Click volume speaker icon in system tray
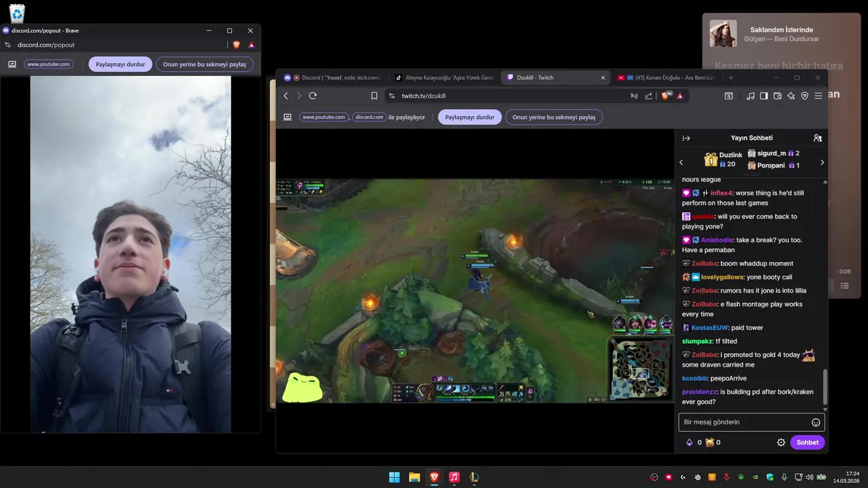Viewport: 868px width, 488px height. [x=810, y=477]
